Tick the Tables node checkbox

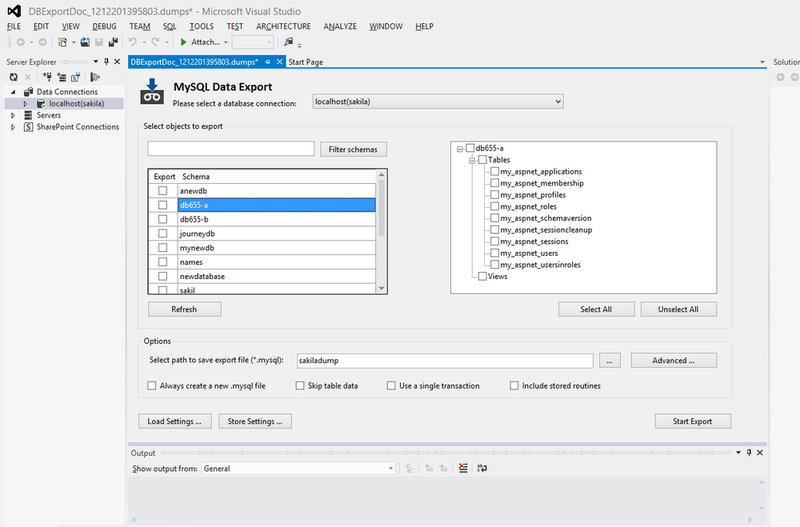(x=482, y=160)
